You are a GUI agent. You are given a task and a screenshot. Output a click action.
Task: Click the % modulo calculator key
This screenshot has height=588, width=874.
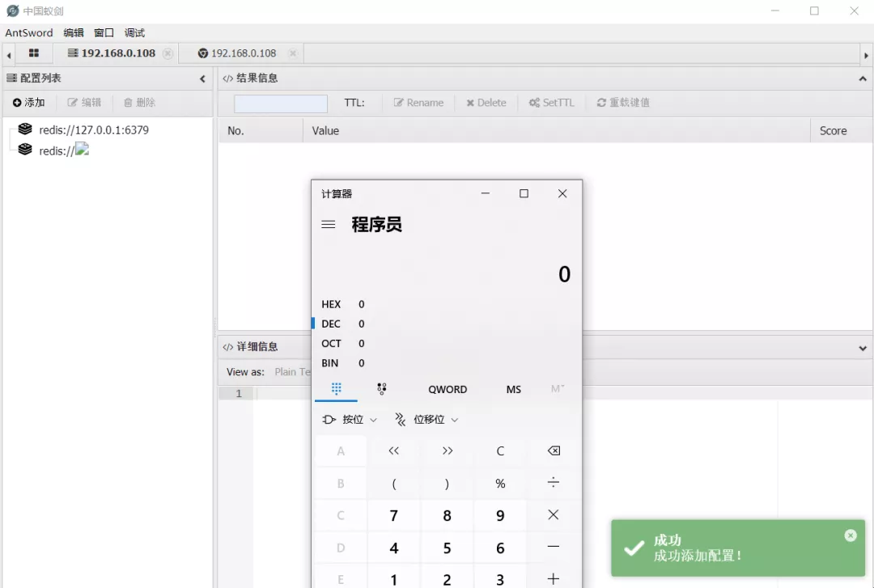(500, 483)
